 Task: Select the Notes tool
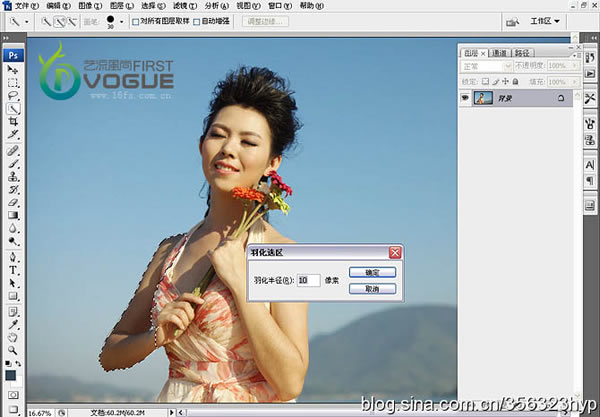tap(13, 312)
